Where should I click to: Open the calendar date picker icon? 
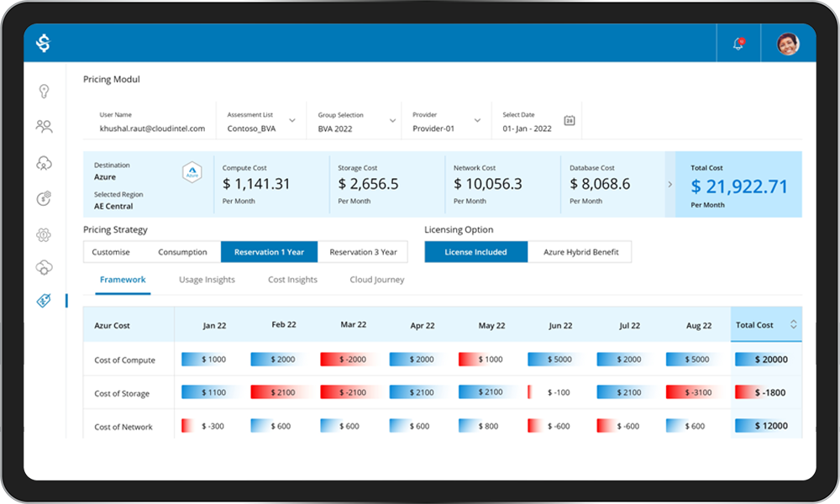click(x=570, y=120)
